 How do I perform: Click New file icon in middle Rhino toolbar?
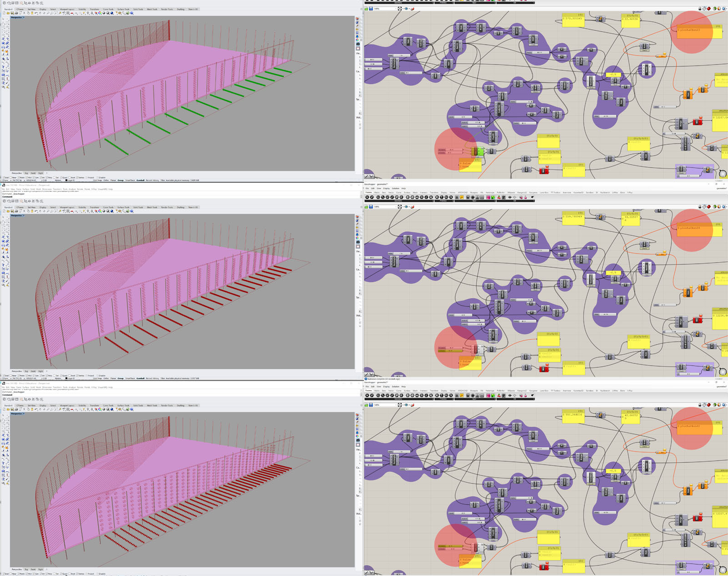pos(4,211)
